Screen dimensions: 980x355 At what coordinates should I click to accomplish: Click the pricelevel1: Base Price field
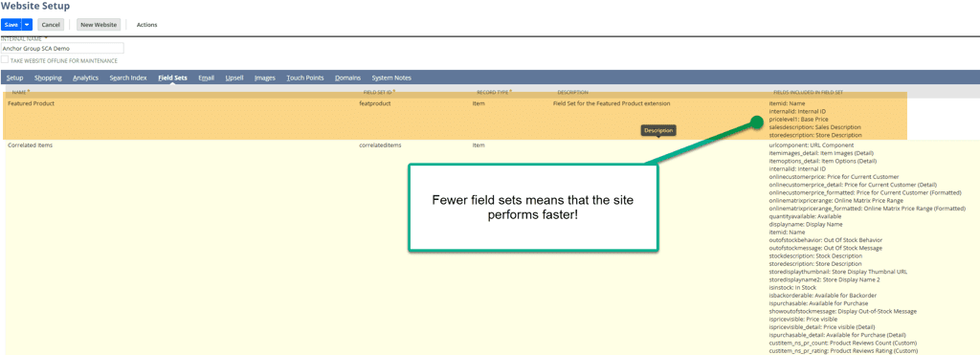798,119
